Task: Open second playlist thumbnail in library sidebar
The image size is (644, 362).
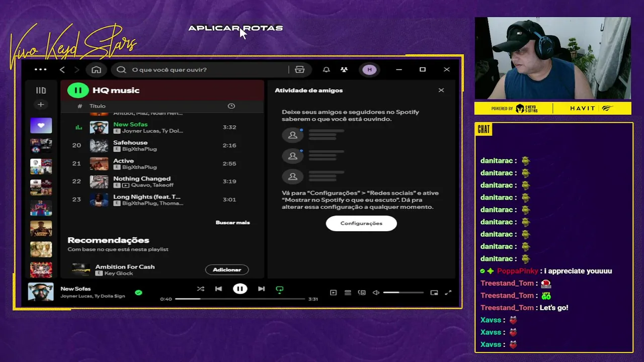Action: click(x=41, y=146)
